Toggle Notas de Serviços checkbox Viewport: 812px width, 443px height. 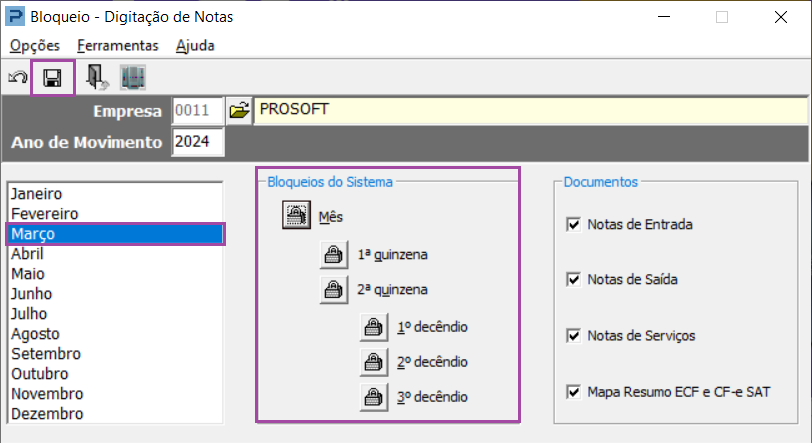(573, 336)
